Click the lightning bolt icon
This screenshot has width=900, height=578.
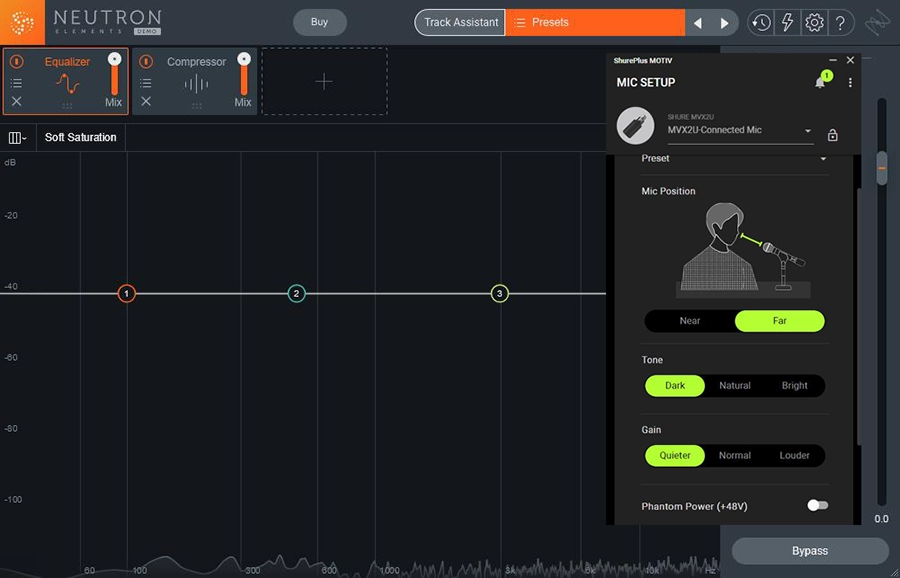pos(788,23)
